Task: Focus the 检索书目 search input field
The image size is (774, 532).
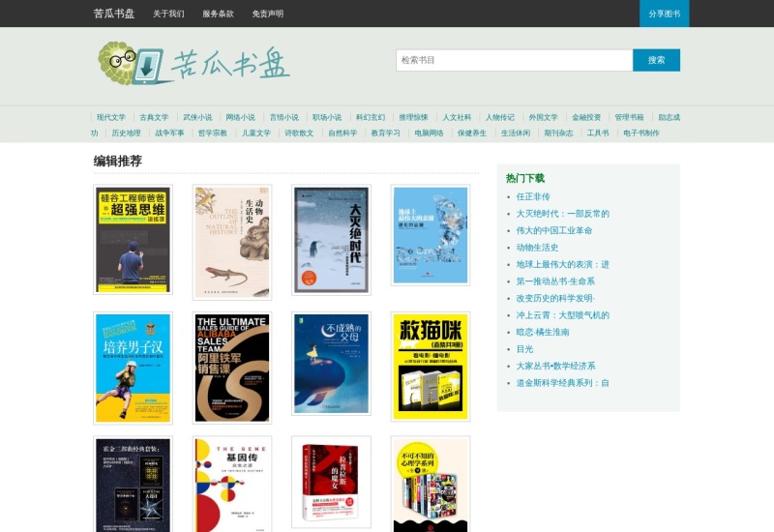Action: click(x=514, y=60)
